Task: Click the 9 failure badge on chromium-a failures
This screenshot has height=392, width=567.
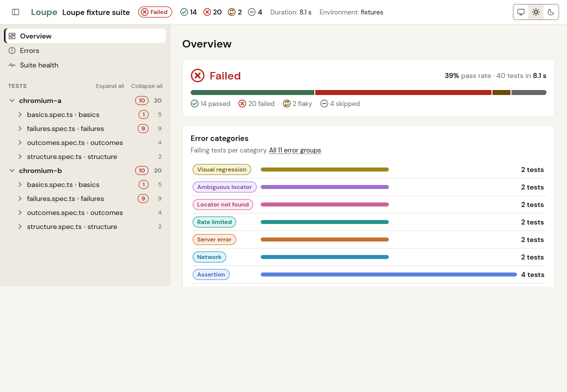Action: click(x=143, y=128)
